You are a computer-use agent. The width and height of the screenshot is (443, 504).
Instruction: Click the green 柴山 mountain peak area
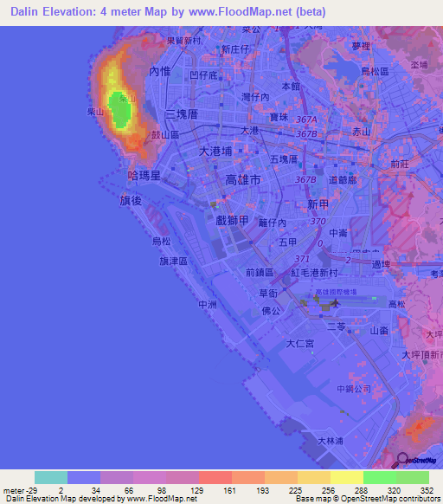click(x=120, y=109)
